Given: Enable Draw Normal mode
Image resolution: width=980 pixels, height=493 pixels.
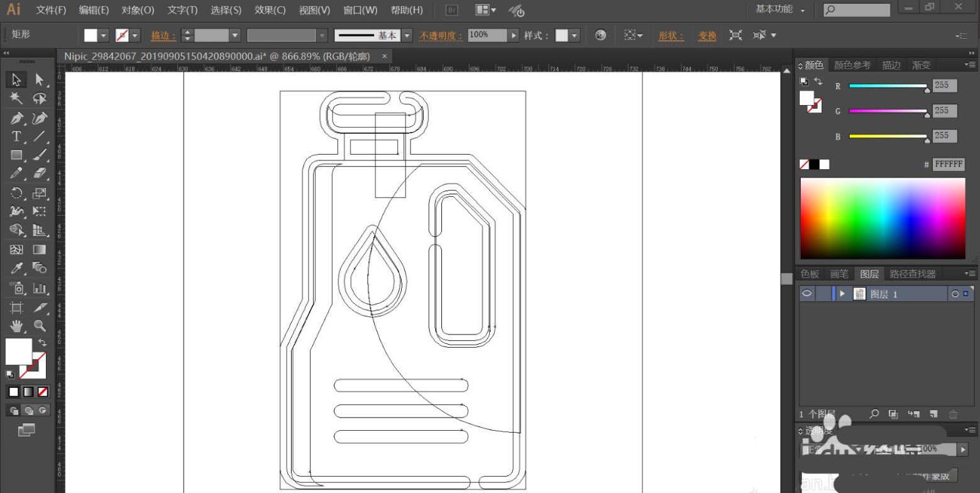Looking at the screenshot, I should (14, 411).
